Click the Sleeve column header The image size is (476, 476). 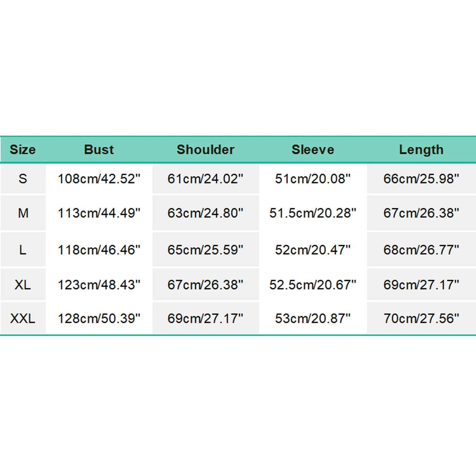[x=313, y=150]
